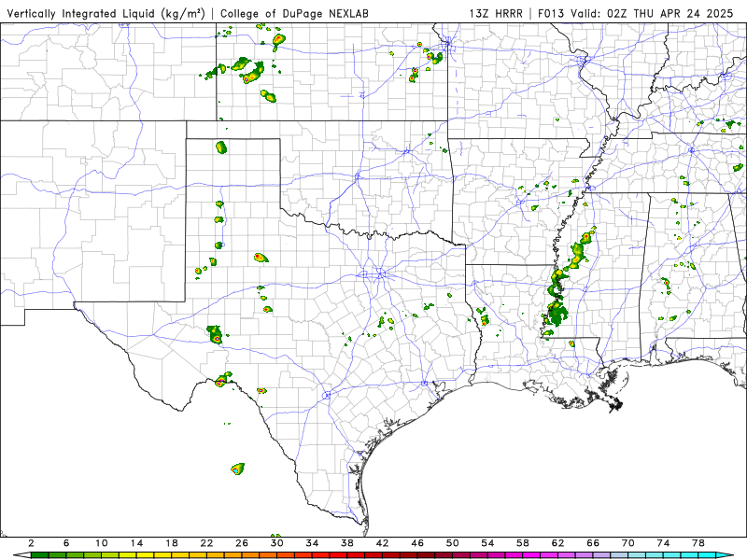This screenshot has width=747, height=560.
Task: Click legend label "6"
Action: pos(66,543)
